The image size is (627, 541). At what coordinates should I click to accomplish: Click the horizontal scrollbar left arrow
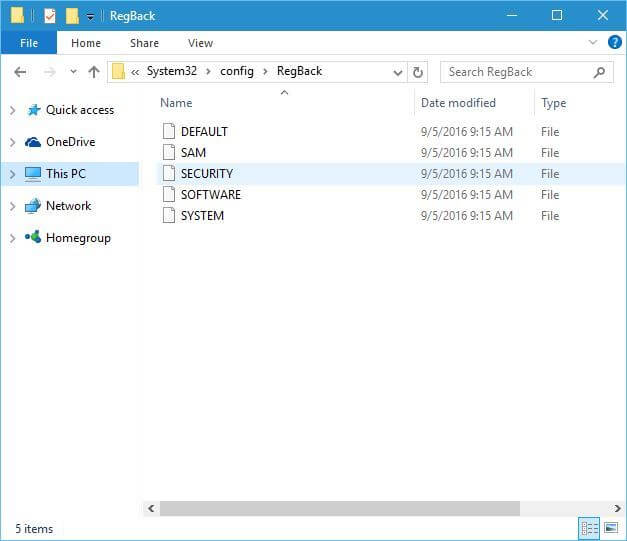point(151,508)
